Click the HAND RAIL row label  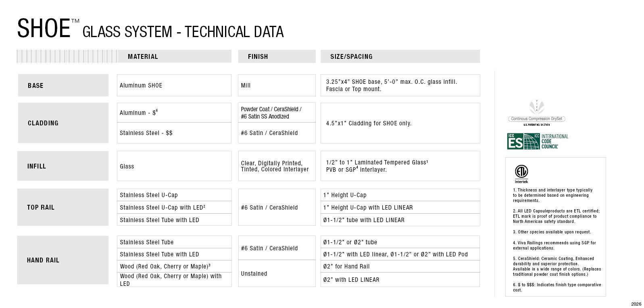pos(43,260)
